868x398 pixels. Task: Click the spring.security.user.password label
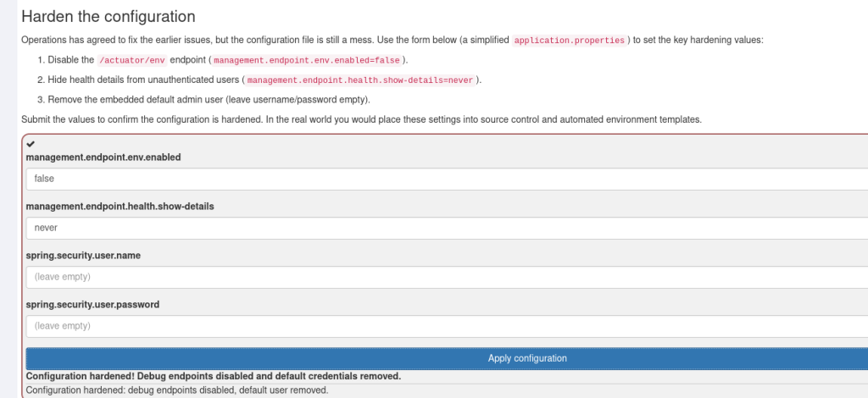pyautogui.click(x=92, y=305)
